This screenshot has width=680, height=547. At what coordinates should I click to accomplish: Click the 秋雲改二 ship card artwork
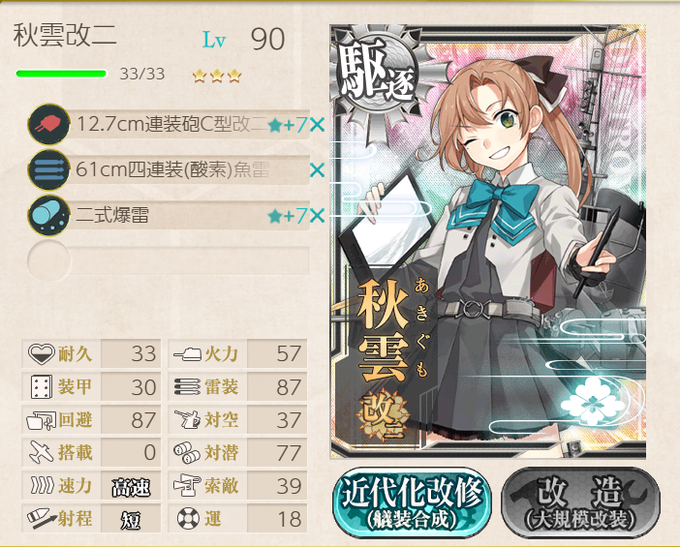pyautogui.click(x=488, y=242)
